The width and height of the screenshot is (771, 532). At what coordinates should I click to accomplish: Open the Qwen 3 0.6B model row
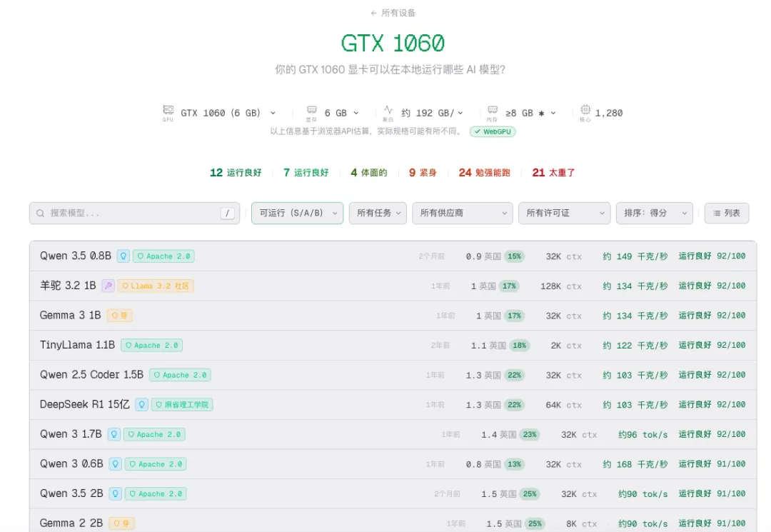coord(393,464)
